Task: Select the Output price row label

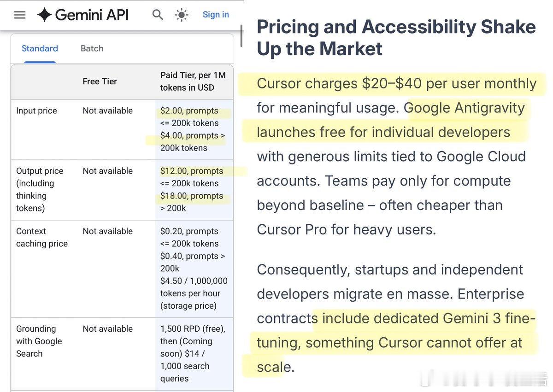Action: click(x=40, y=171)
